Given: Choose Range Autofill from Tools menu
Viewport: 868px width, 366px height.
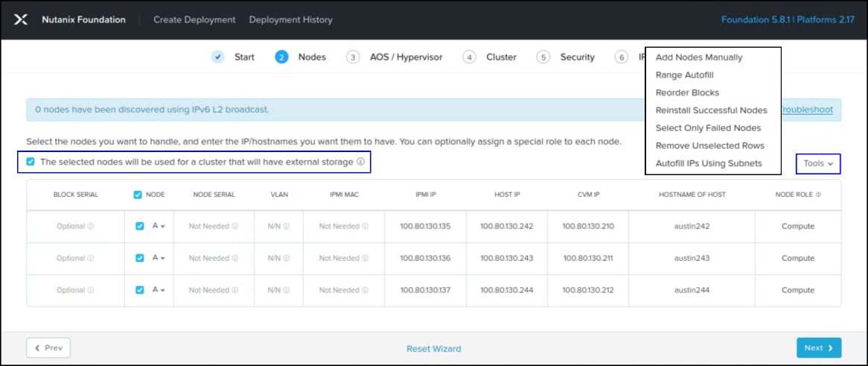Looking at the screenshot, I should point(684,75).
